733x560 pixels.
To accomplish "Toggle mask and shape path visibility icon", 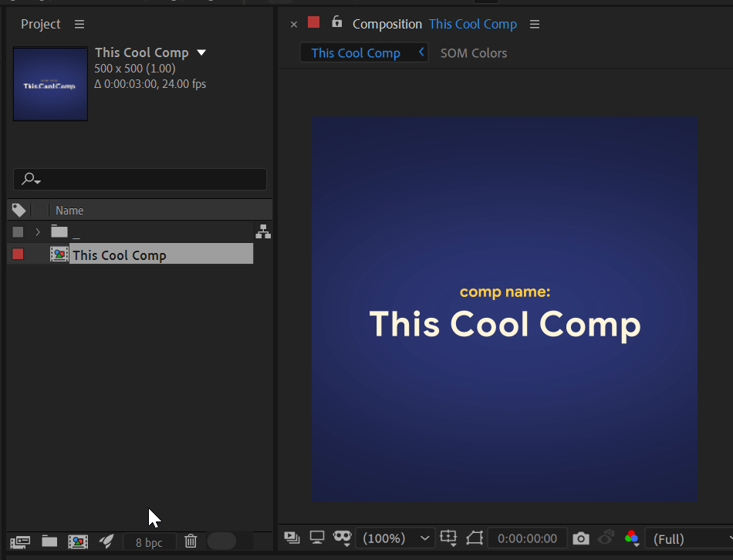I will pyautogui.click(x=342, y=538).
